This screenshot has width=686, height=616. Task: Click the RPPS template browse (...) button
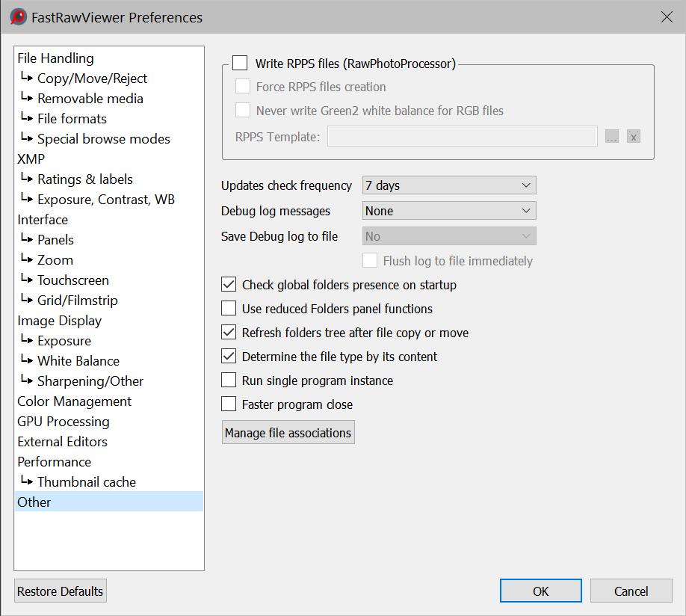pos(612,136)
